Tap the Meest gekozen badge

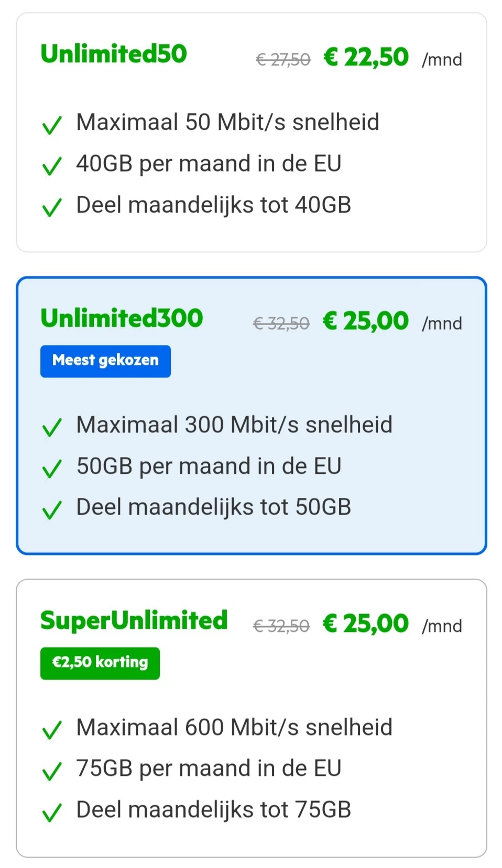[105, 361]
